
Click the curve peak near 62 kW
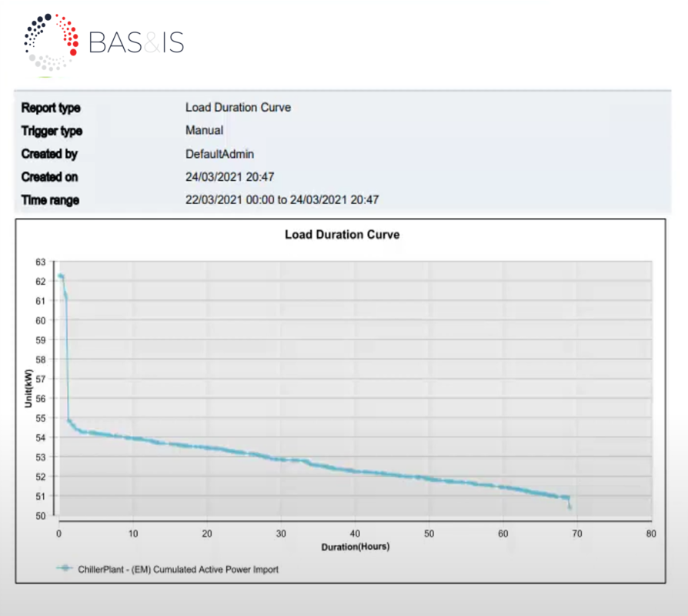pyautogui.click(x=60, y=276)
